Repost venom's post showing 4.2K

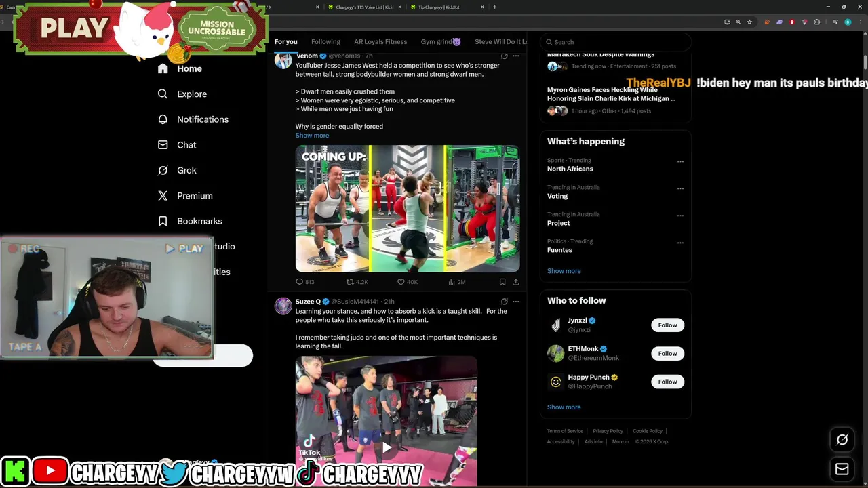357,282
